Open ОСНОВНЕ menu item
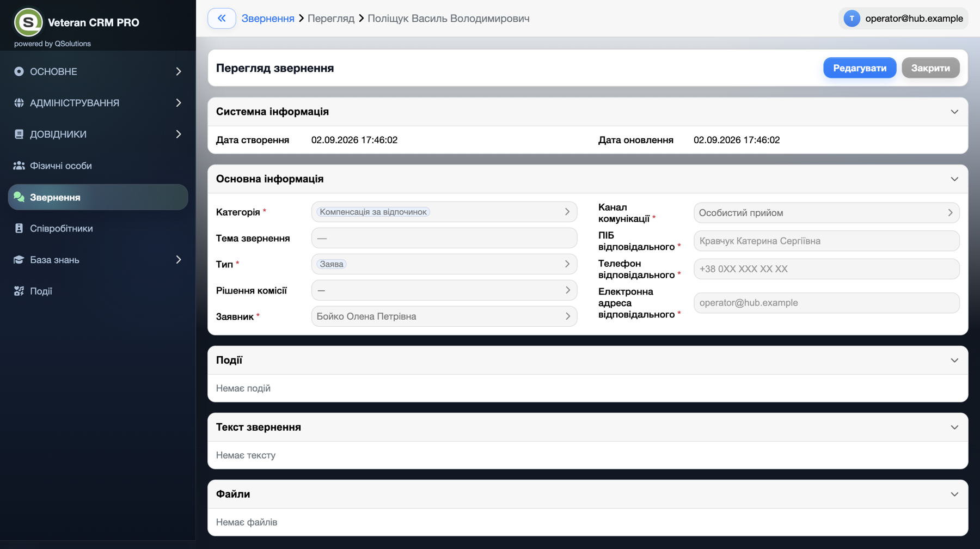Image resolution: width=980 pixels, height=549 pixels. tap(98, 71)
